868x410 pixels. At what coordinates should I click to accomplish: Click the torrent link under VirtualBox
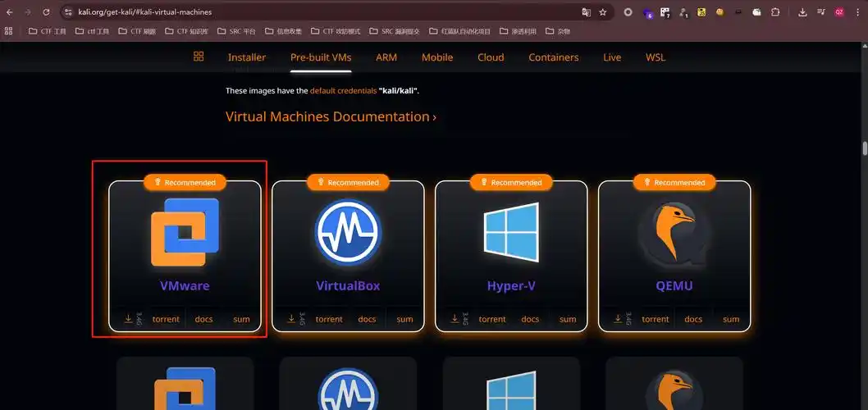[x=329, y=319]
